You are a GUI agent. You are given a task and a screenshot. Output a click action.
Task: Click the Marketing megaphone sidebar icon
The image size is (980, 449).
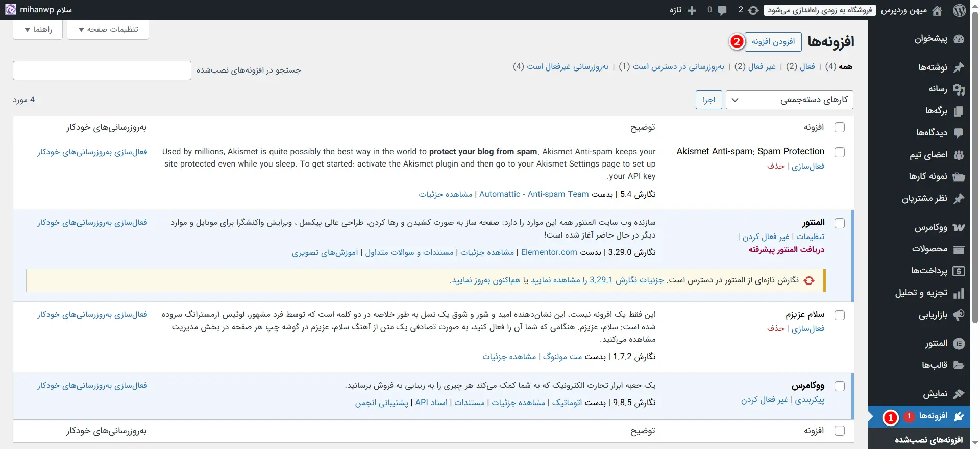click(959, 315)
